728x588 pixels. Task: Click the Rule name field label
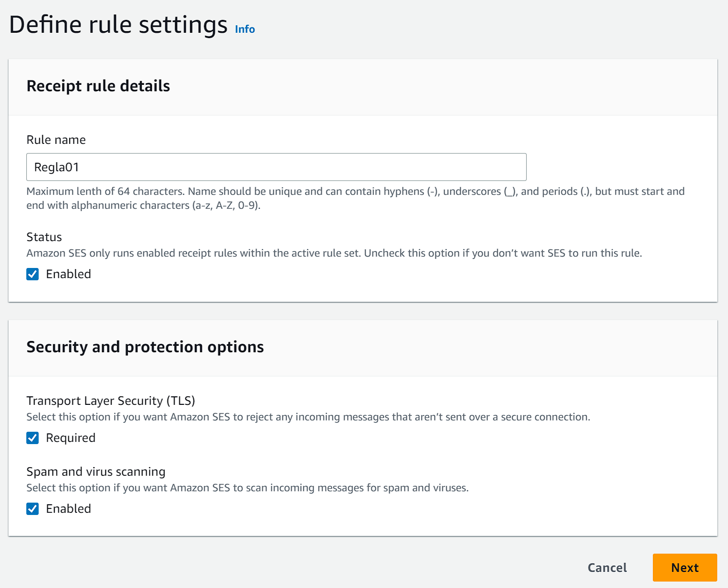point(56,140)
